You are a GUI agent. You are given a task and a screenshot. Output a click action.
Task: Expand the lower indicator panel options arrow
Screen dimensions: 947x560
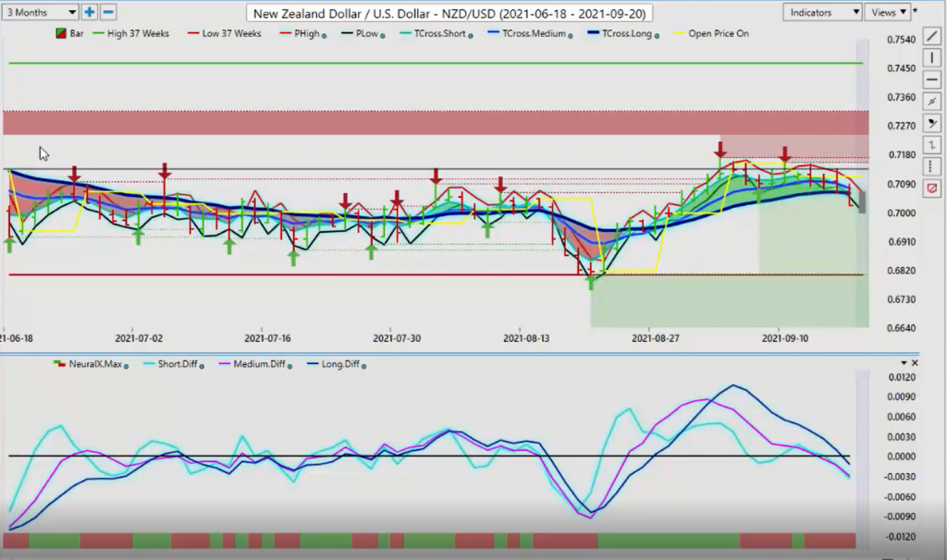[x=904, y=363]
